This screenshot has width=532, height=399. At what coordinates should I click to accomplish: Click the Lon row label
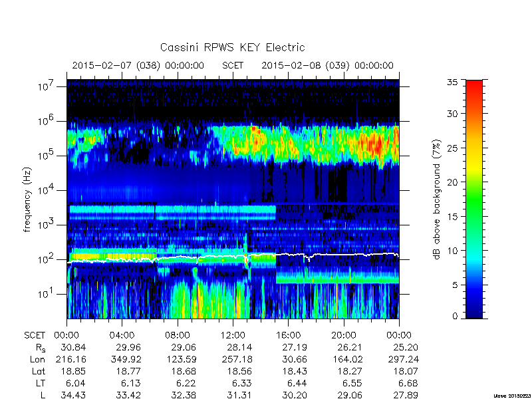pyautogui.click(x=37, y=359)
